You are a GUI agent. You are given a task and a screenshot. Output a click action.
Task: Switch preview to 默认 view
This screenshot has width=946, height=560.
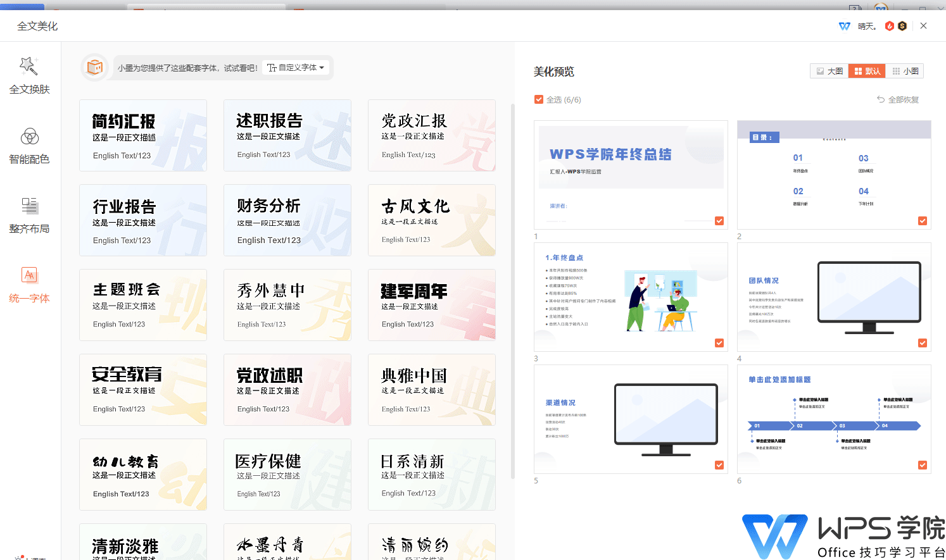[867, 71]
